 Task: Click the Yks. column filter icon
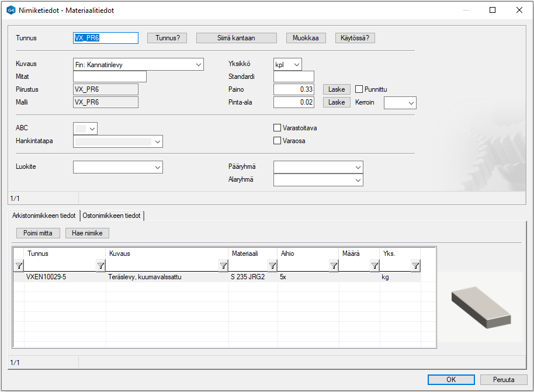415,266
